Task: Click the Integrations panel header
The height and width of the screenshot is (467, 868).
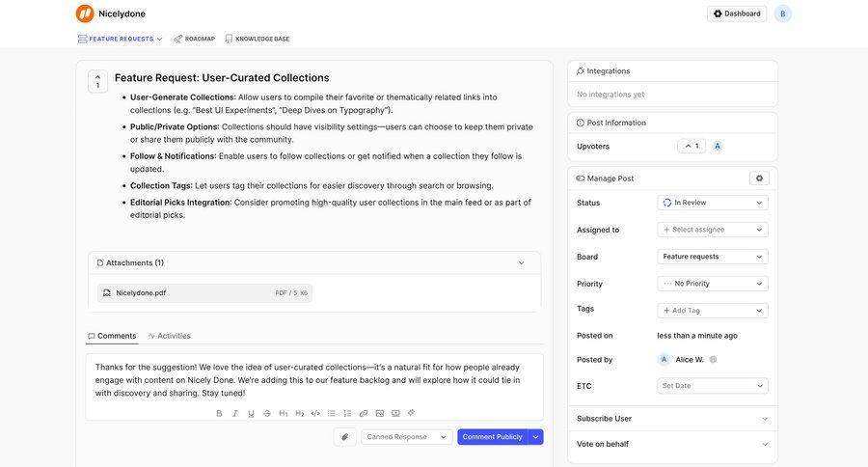Action: click(x=672, y=71)
